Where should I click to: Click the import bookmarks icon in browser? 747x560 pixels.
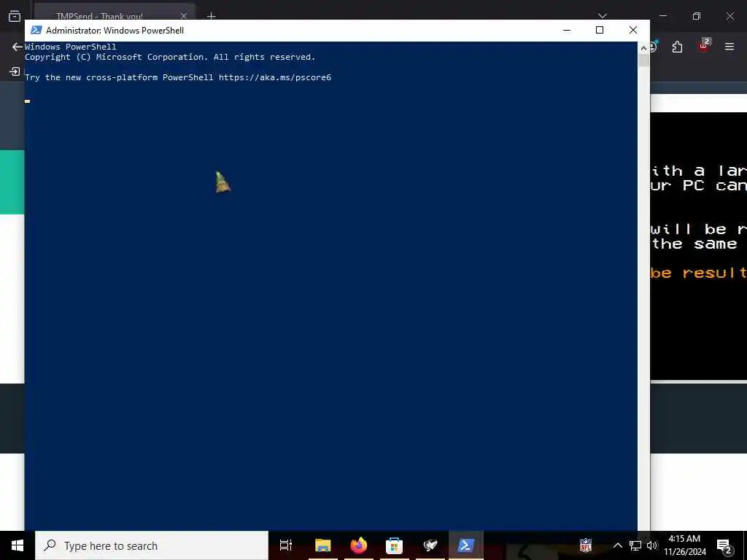(x=15, y=71)
